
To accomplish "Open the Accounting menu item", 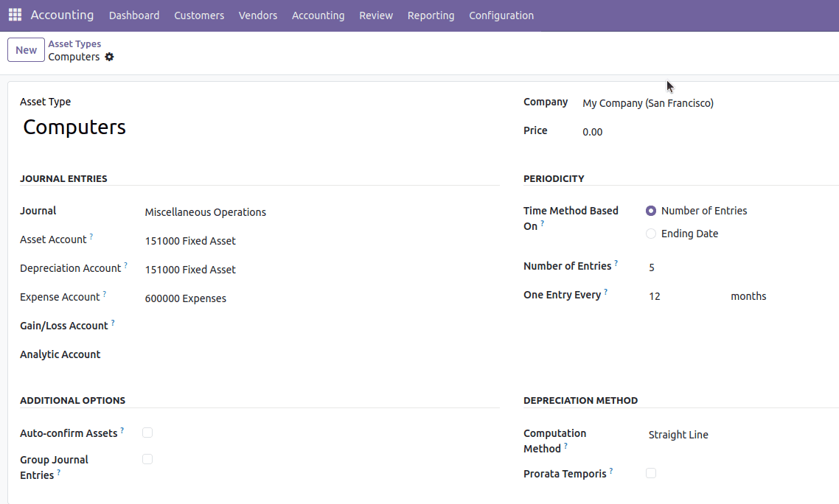I will click(318, 15).
